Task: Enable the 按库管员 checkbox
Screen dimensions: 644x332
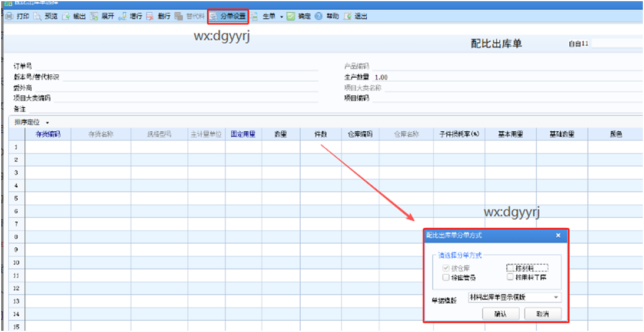Action: tap(446, 278)
